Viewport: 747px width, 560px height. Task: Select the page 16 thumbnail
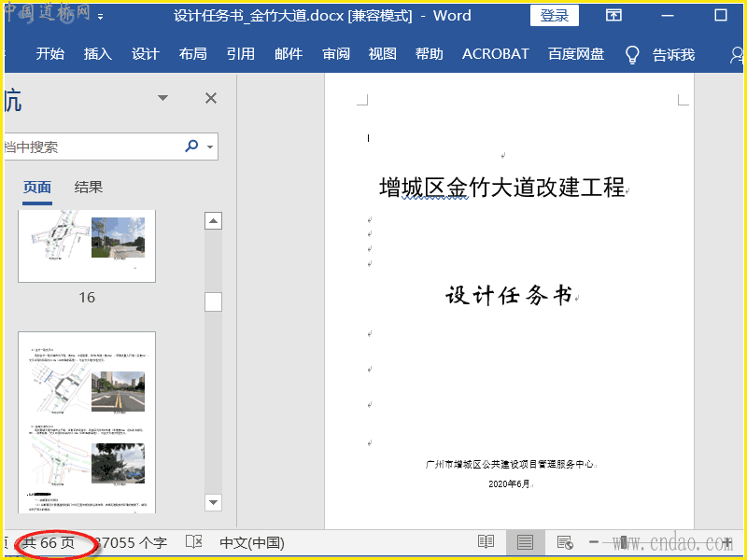pyautogui.click(x=87, y=245)
